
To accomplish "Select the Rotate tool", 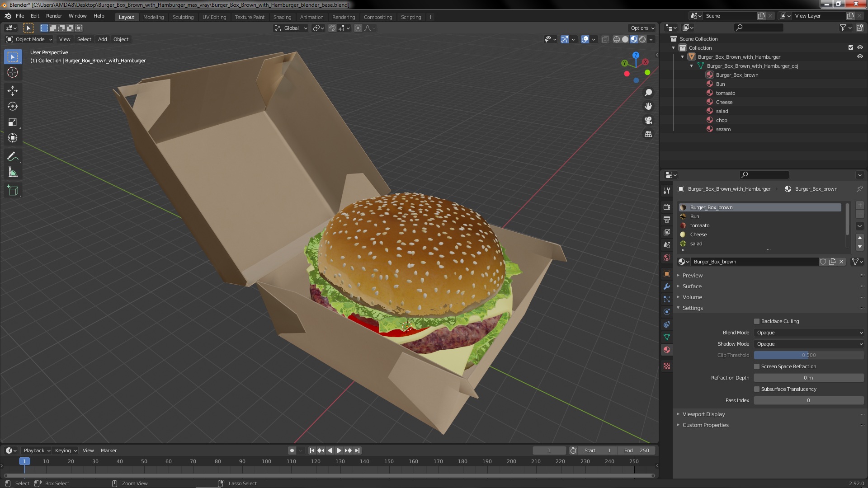I will click(13, 107).
